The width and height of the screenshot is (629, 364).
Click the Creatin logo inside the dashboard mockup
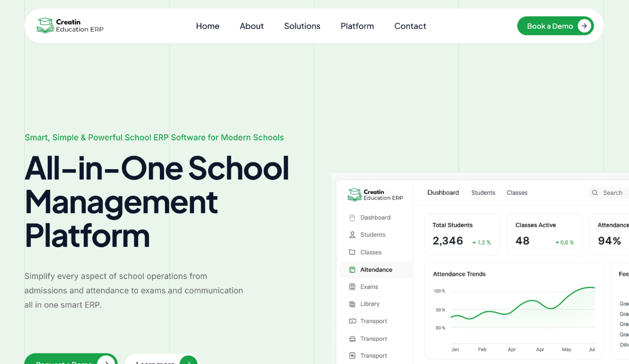[x=375, y=195]
